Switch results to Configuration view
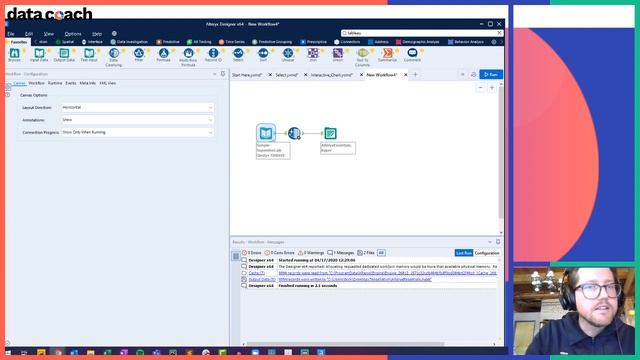This screenshot has width=640, height=360. (487, 253)
